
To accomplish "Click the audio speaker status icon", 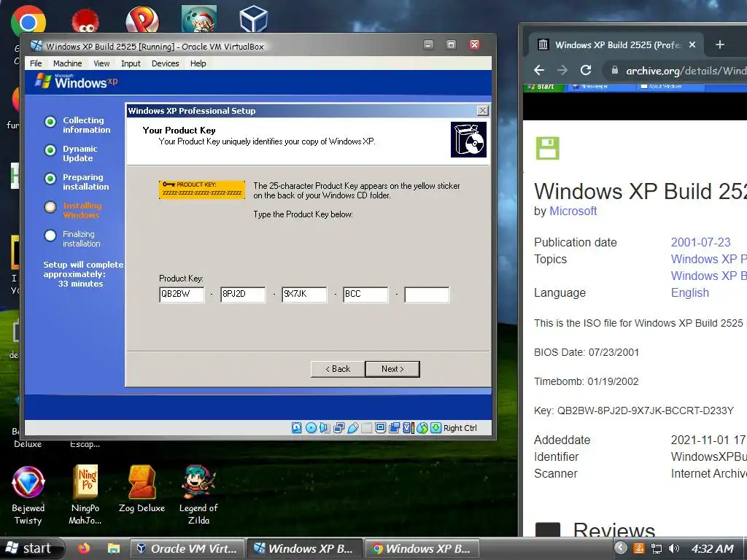I will pos(325,427).
